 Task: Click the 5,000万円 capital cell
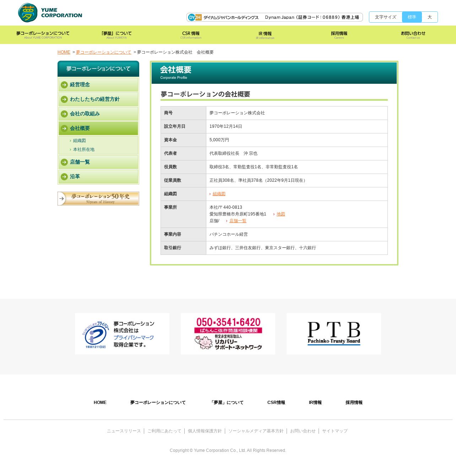297,140
